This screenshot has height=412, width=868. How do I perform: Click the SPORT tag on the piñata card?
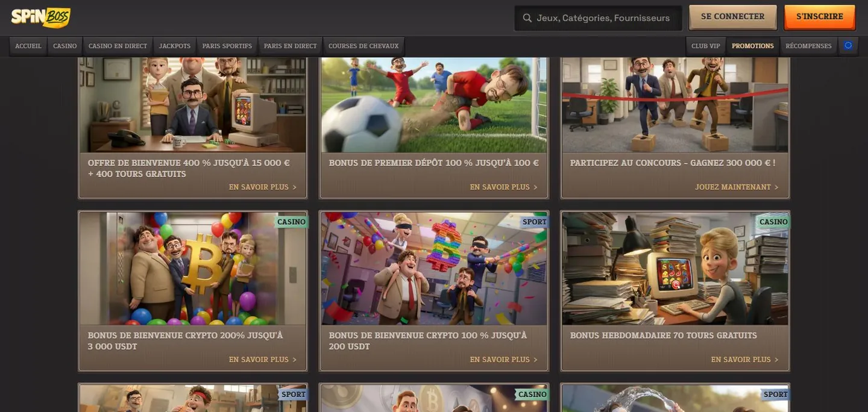click(534, 222)
